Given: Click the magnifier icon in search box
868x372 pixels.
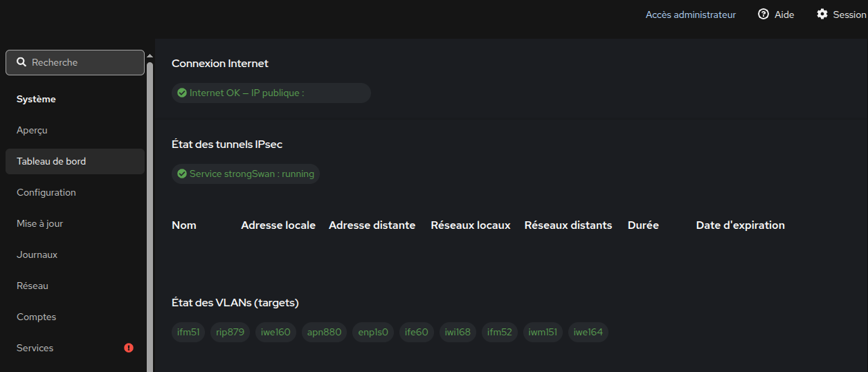Looking at the screenshot, I should click(21, 62).
